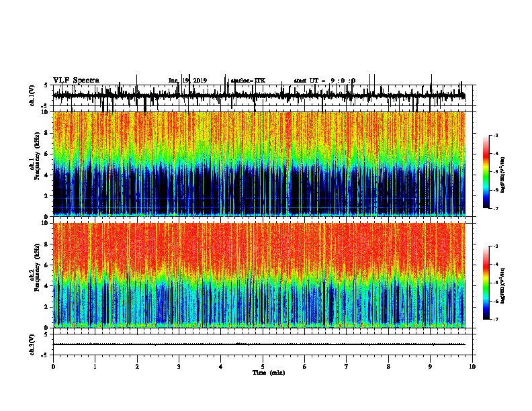
Task: Click time axis tick label "6"
Action: pos(305,367)
